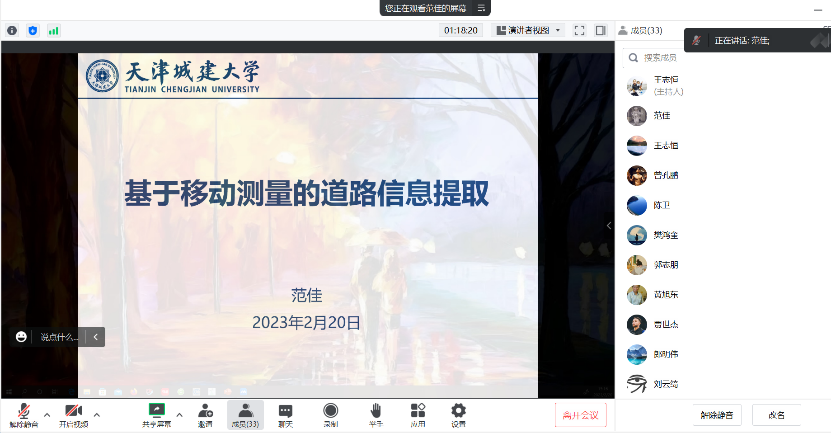Viewport: 831px width, 433px height.
Task: Click 范佳's gray avatar
Action: point(636,116)
